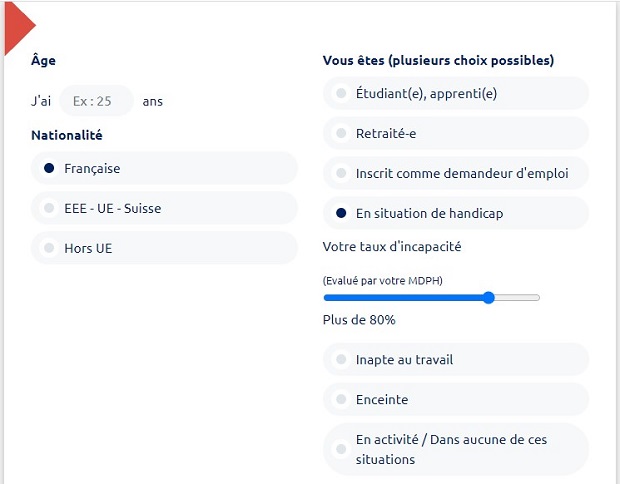Image resolution: width=620 pixels, height=484 pixels.
Task: Click the age input field
Action: point(96,101)
